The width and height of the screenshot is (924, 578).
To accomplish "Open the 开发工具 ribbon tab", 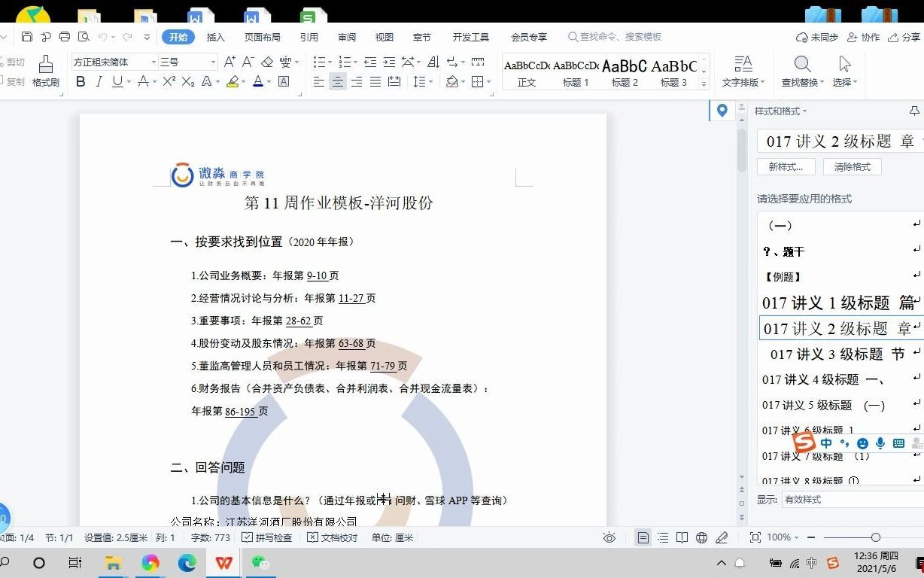I will [470, 35].
